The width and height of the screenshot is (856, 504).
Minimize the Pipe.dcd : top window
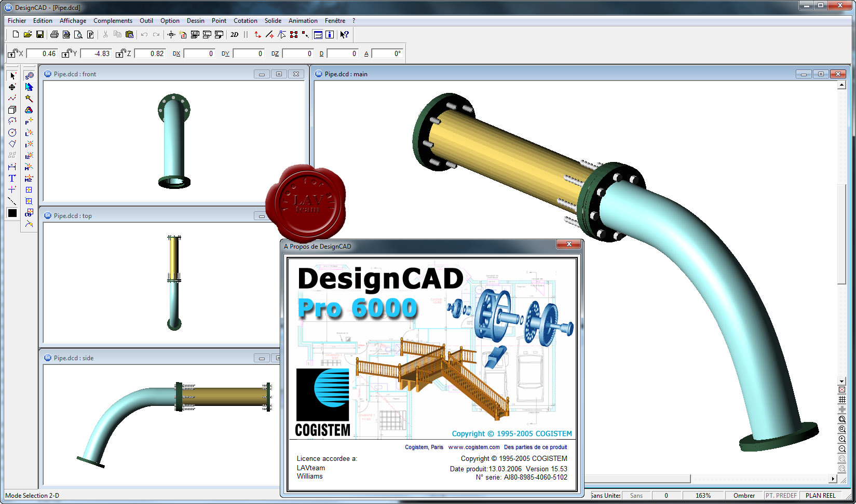(262, 216)
